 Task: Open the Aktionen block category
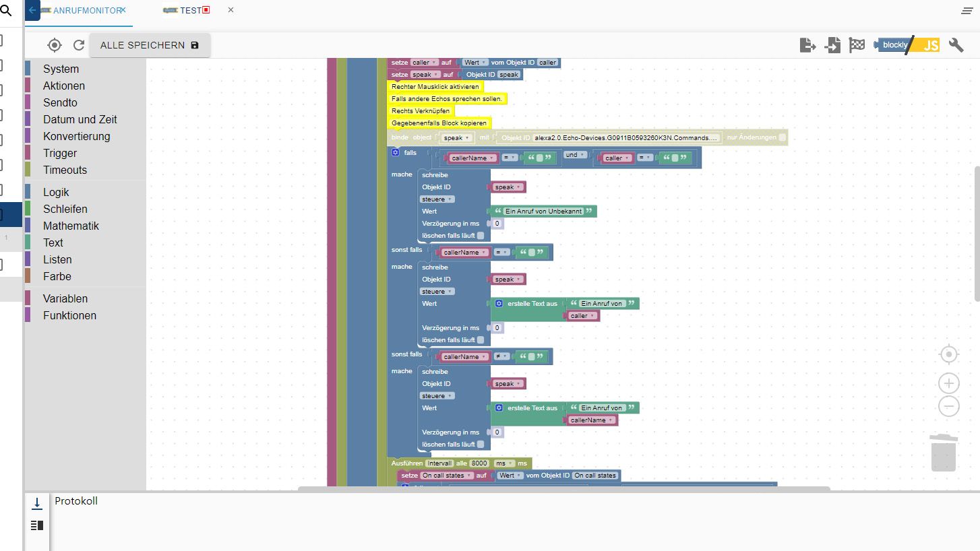click(64, 86)
